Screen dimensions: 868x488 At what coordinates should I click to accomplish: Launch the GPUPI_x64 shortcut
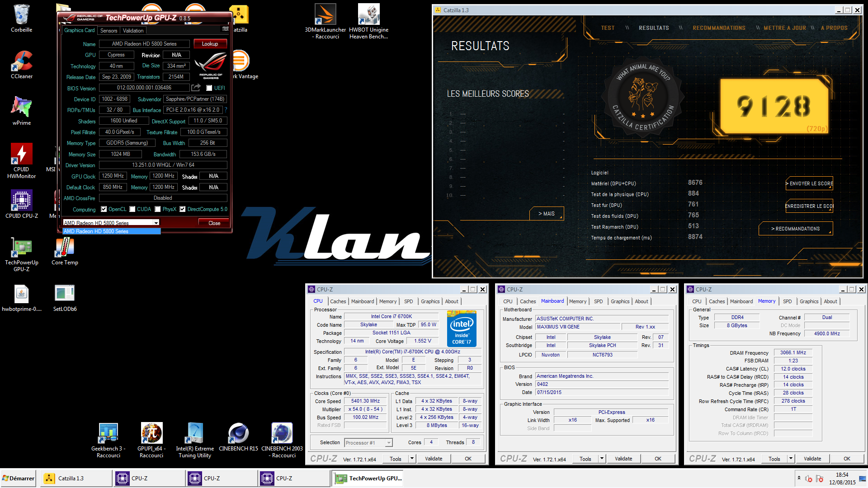click(x=151, y=440)
